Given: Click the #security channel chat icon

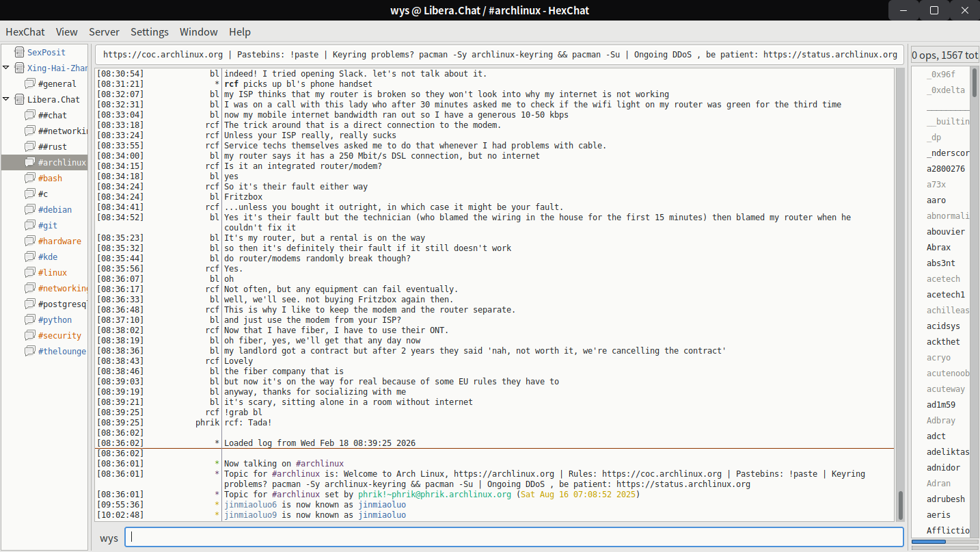Looking at the screenshot, I should point(30,335).
